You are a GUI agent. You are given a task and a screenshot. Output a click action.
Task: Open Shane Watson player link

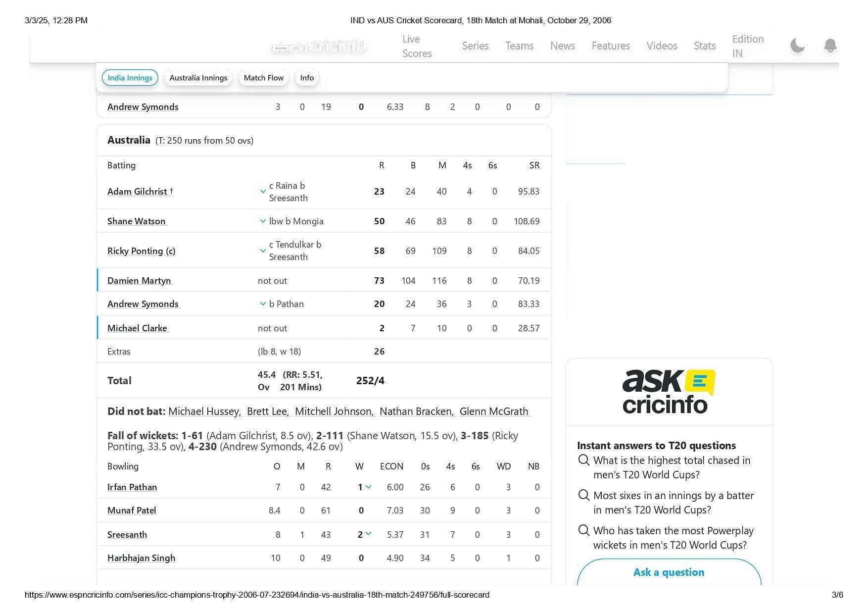tap(137, 221)
